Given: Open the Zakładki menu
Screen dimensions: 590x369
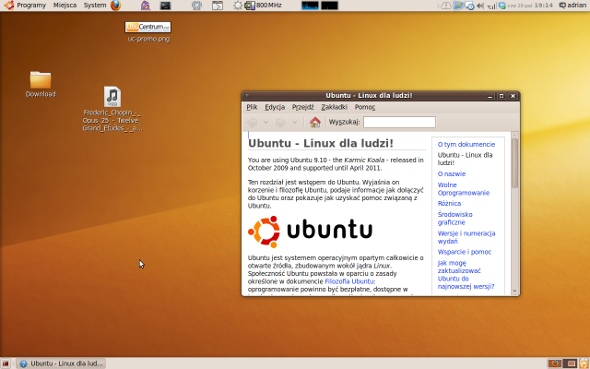Looking at the screenshot, I should (334, 107).
